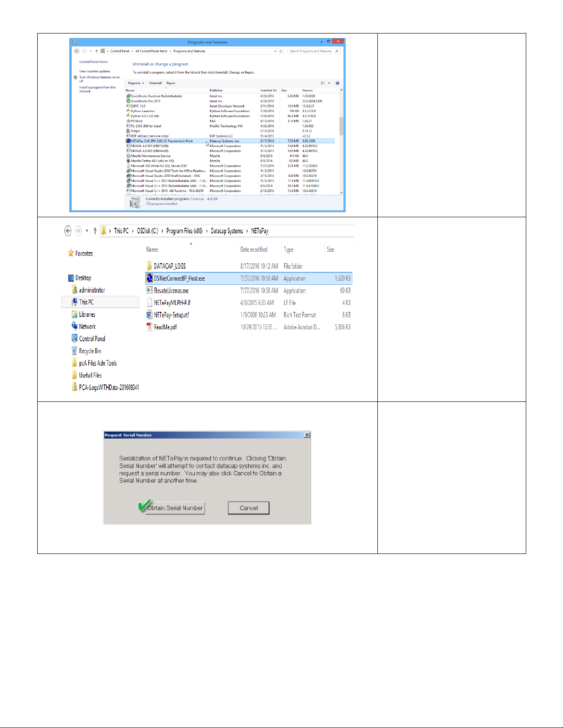Image resolution: width=563 pixels, height=728 pixels.
Task: Open view options dropdown arrow in toolbar
Action: (329, 83)
